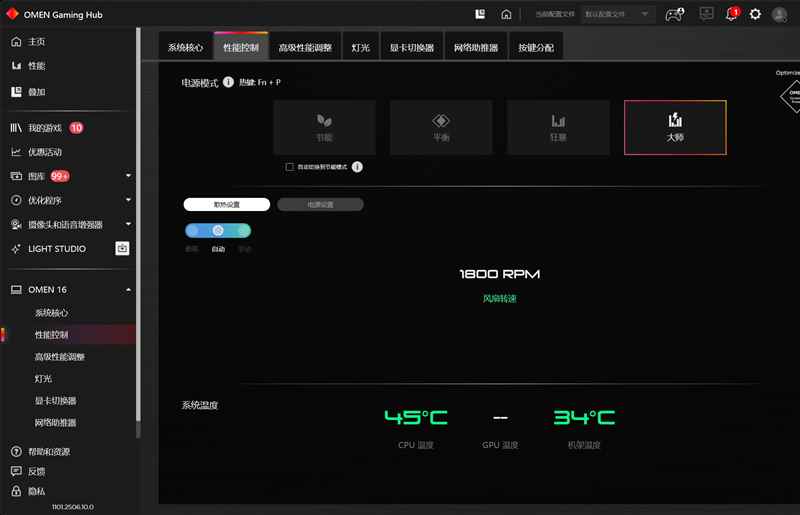Switch to the 灯光 tab

361,47
